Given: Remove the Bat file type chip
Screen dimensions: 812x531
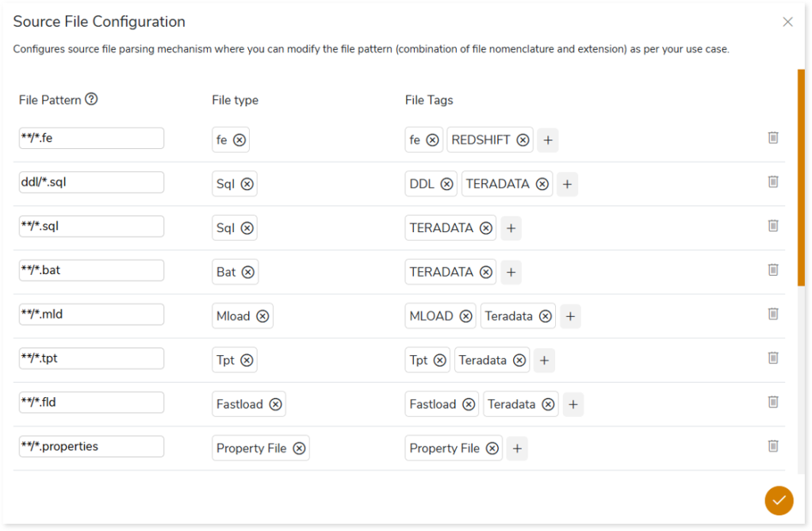Looking at the screenshot, I should 248,272.
